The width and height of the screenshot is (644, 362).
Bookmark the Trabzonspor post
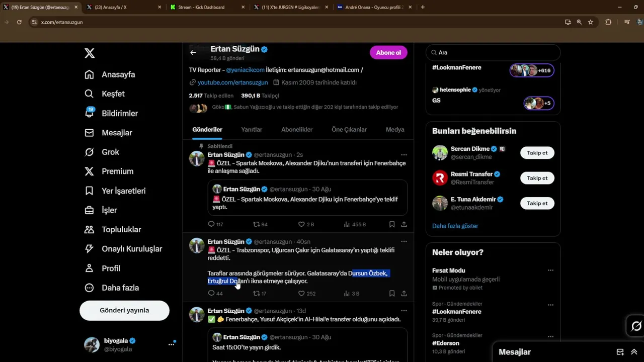click(392, 293)
